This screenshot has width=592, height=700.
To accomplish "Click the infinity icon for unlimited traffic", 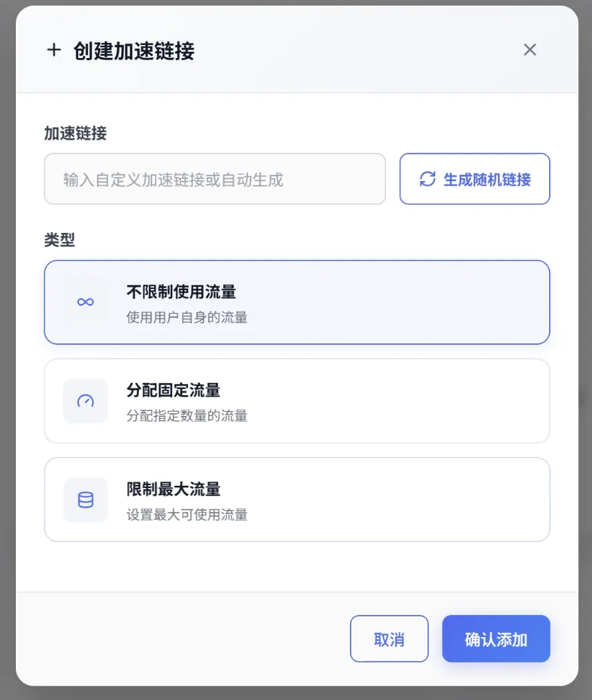I will tap(85, 302).
